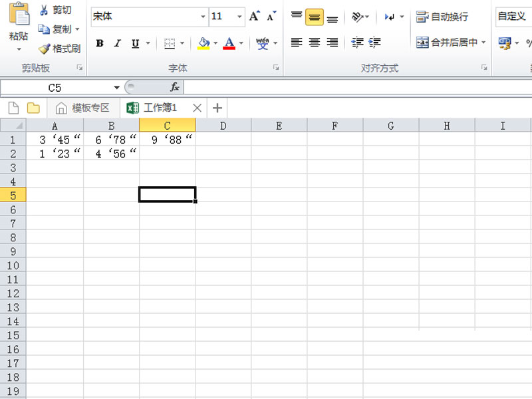Toggle center horizontal alignment
This screenshot has height=399, width=532.
coord(314,43)
